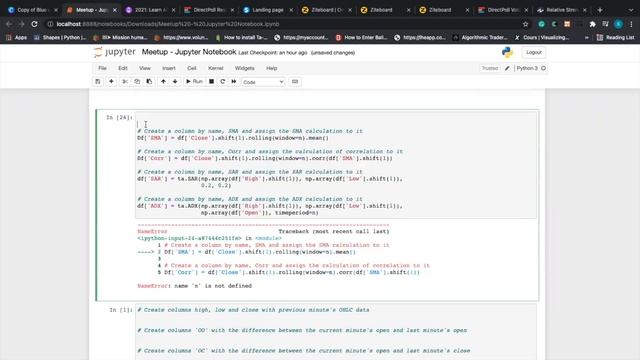Reload the page with refresh icon
This screenshot has width=640, height=360.
click(x=34, y=24)
